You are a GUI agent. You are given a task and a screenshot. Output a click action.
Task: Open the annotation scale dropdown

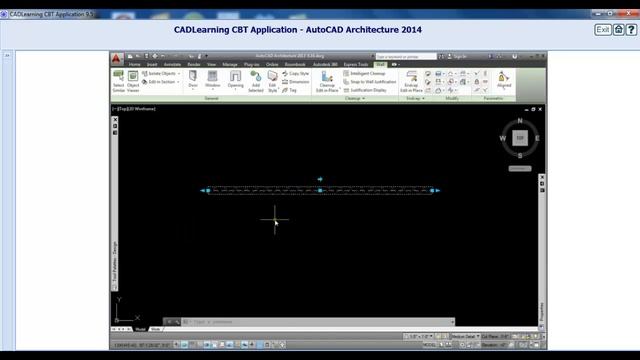click(x=418, y=337)
